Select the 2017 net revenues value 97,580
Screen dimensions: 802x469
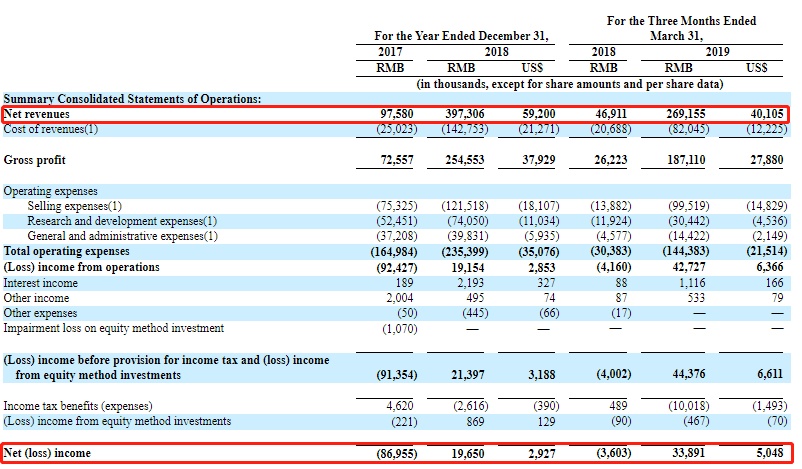point(394,115)
